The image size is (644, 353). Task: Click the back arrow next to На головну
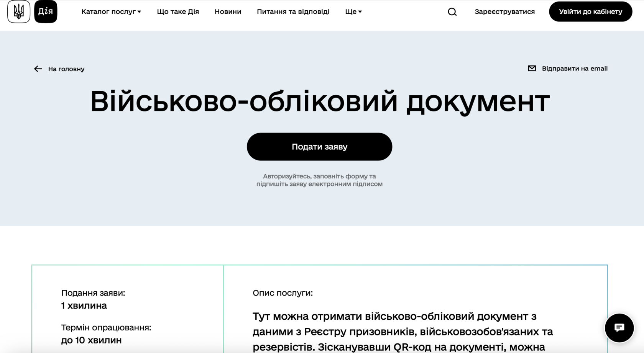coord(38,69)
